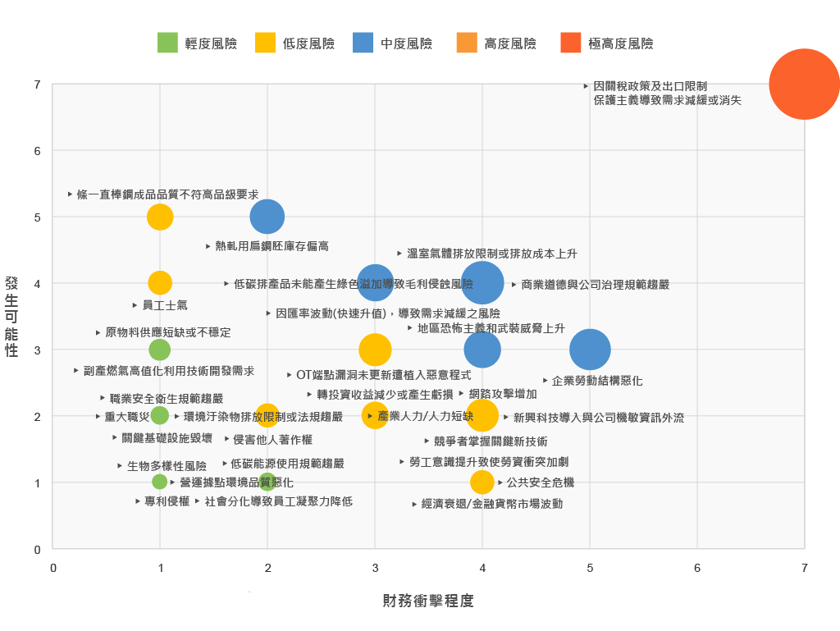Click the yellow bubble at impact 3, likelihood 3

point(375,350)
